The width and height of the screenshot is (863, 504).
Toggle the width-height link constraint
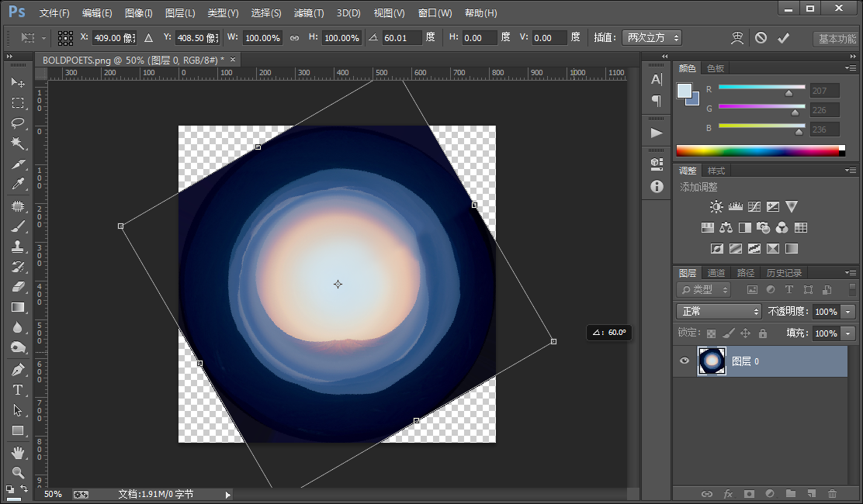pyautogui.click(x=294, y=38)
